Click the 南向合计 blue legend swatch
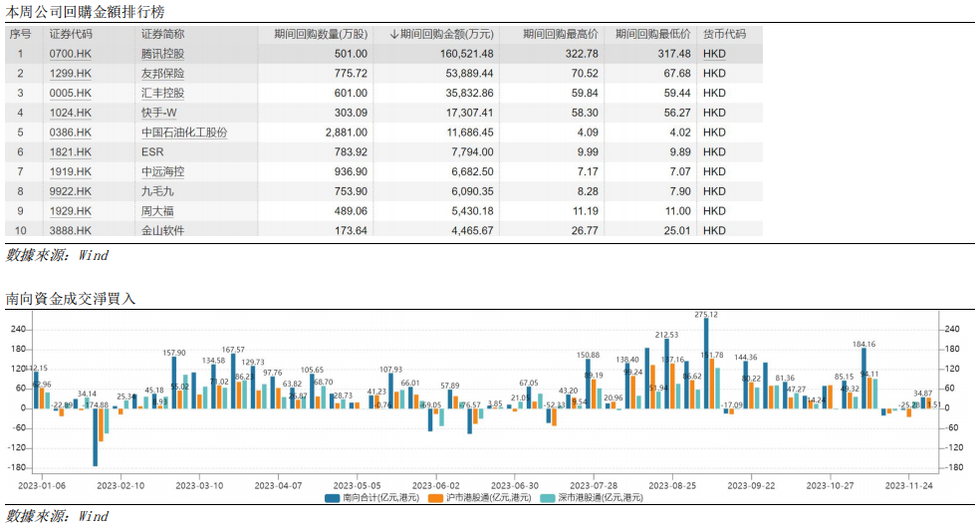The image size is (980, 527). [333, 498]
